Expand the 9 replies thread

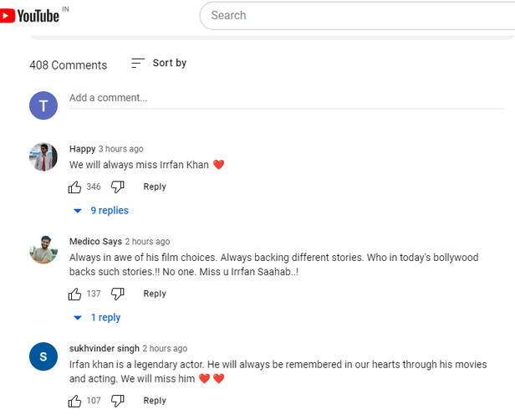101,211
